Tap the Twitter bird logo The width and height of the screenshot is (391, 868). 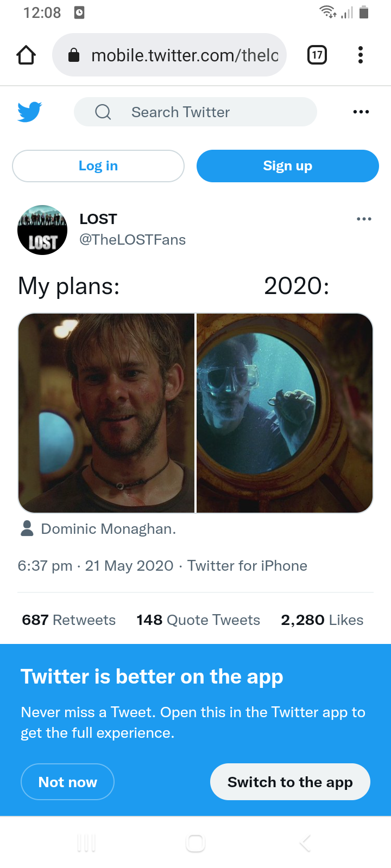30,112
